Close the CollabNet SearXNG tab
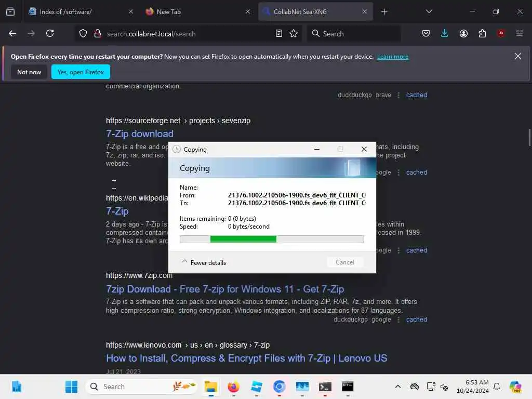532x399 pixels. [x=364, y=12]
